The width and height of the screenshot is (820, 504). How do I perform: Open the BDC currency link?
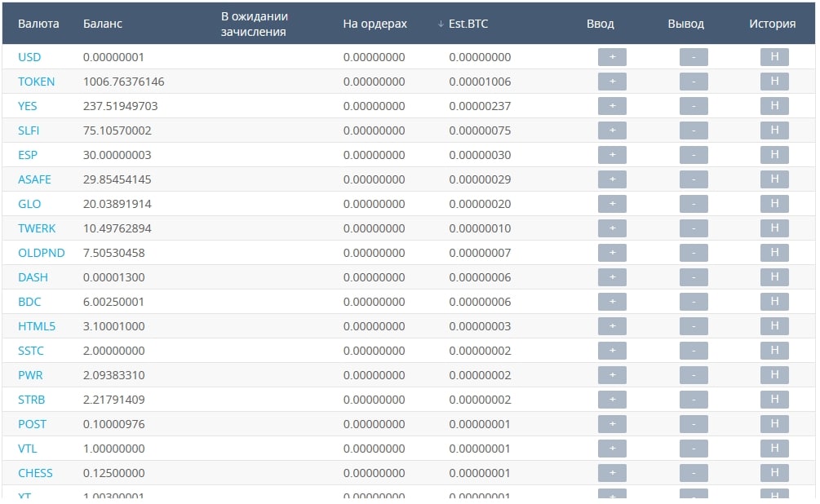click(x=29, y=302)
